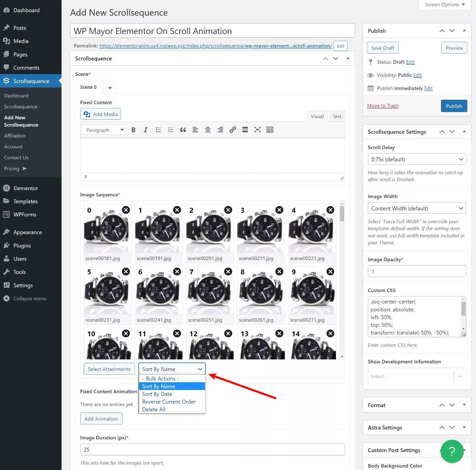Remove image scene00181.jpg from sequence
Image resolution: width=476 pixels, height=470 pixels.
[126, 210]
